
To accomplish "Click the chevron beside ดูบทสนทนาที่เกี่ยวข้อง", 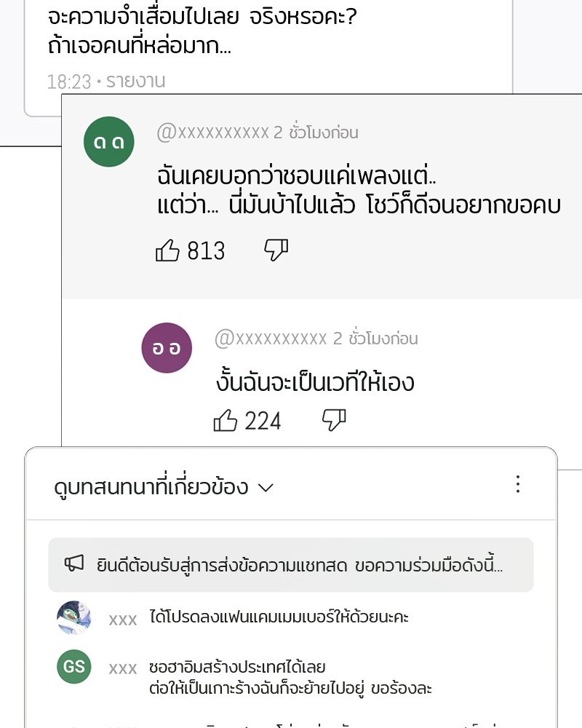I will pos(266,488).
